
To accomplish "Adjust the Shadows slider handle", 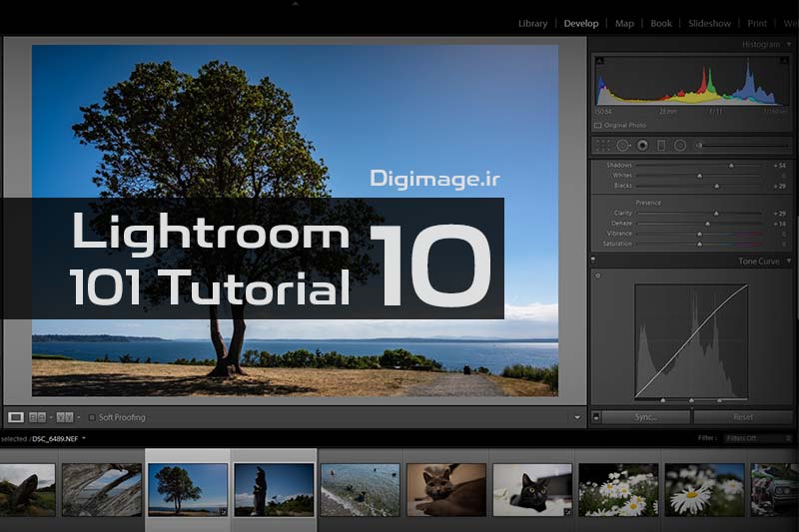I will (731, 166).
